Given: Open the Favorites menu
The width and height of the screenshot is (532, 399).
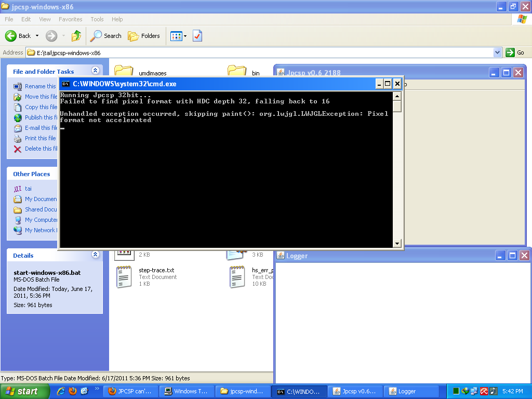Looking at the screenshot, I should [x=71, y=19].
